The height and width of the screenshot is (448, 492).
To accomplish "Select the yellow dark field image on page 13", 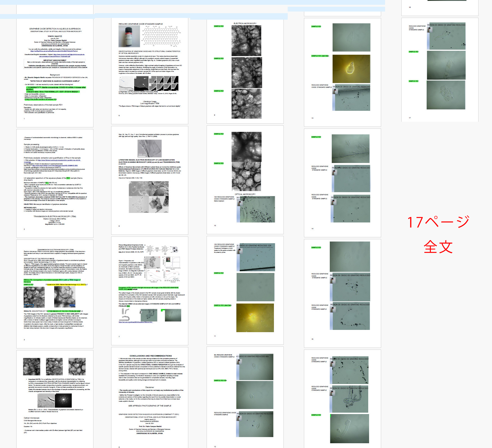I will click(x=351, y=69).
